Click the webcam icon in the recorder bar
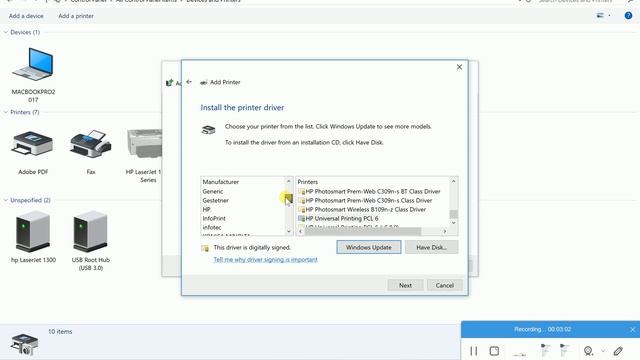Screen dimensions: 640x360 click(x=588, y=351)
